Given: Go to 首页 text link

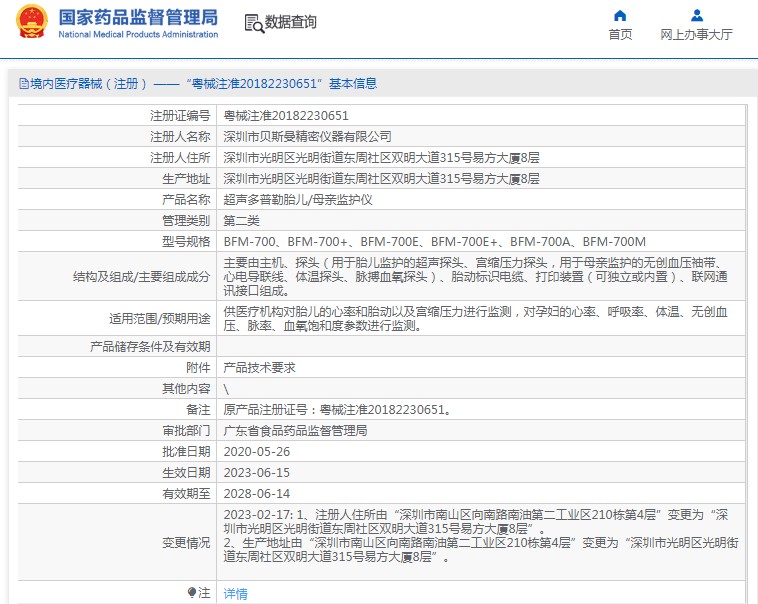Looking at the screenshot, I should [x=620, y=35].
